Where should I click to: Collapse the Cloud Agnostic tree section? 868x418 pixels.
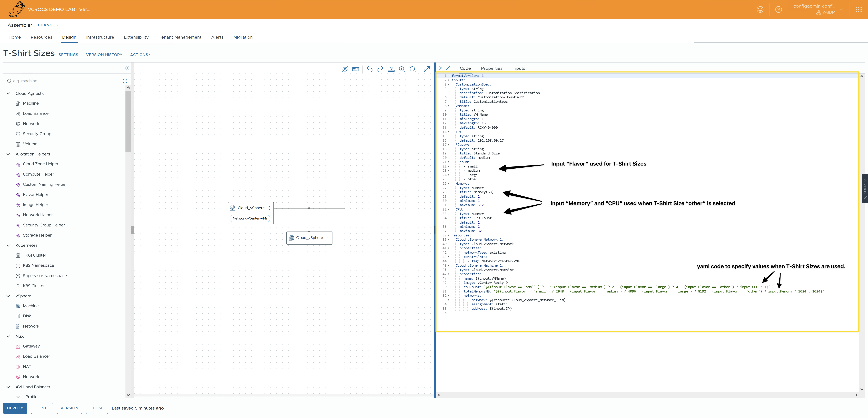[x=8, y=93]
